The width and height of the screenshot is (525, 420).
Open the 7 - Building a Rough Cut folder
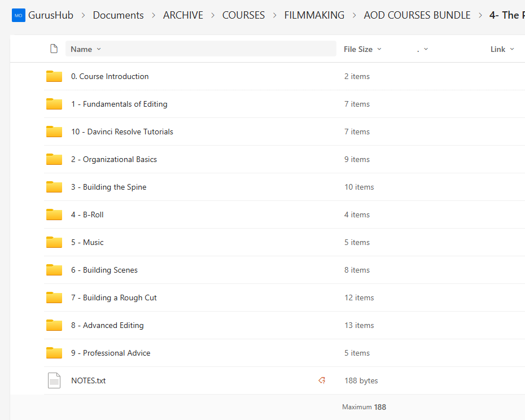click(113, 298)
